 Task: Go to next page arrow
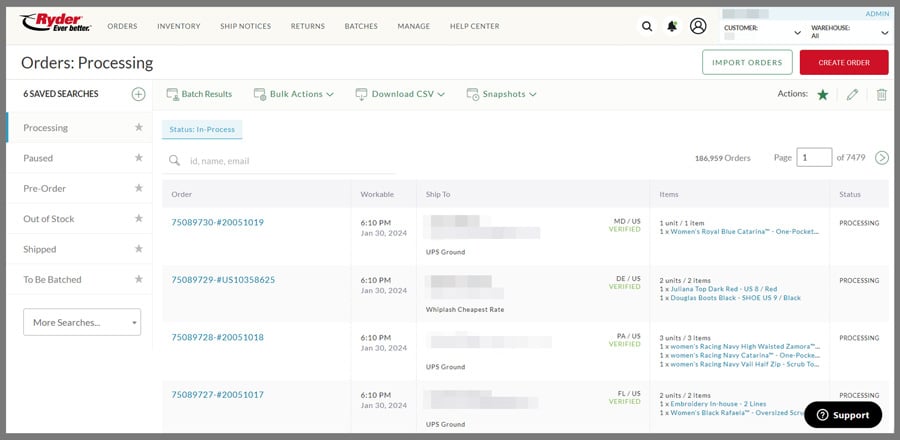coord(881,157)
